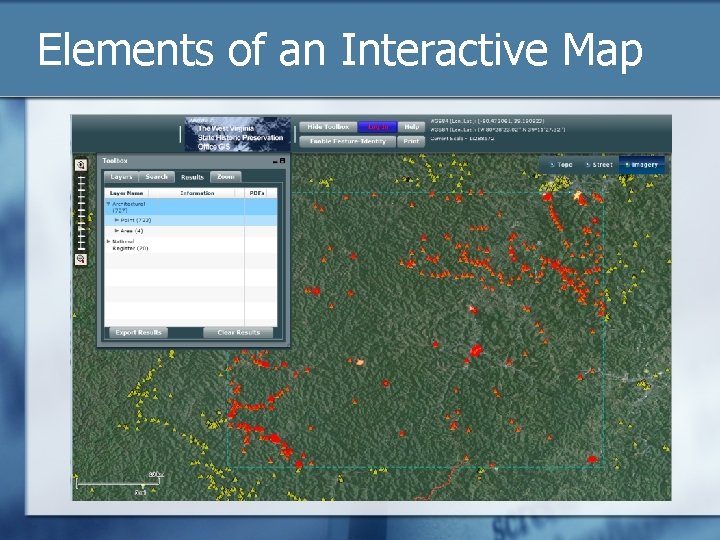Click the PDFs column header

pos(257,193)
